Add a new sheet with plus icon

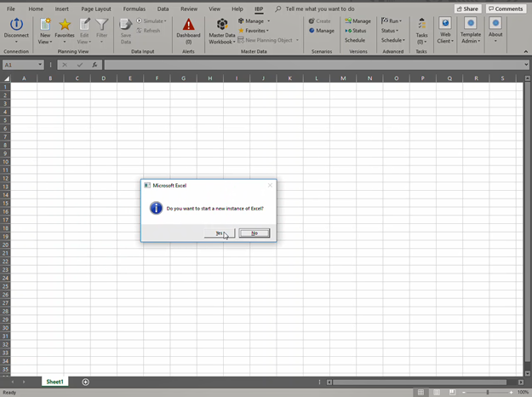tap(85, 382)
